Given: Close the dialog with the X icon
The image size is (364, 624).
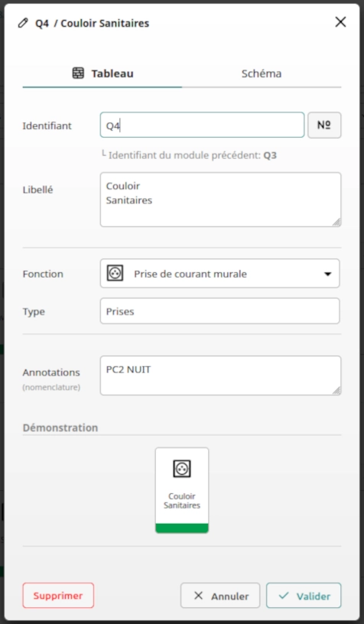Looking at the screenshot, I should point(340,22).
